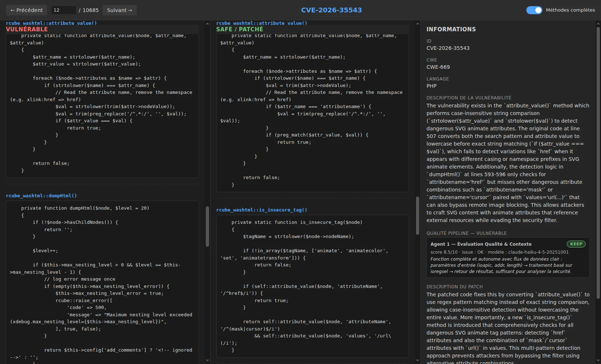Select the SAFE / PATCHÉ heading label

(240, 29)
